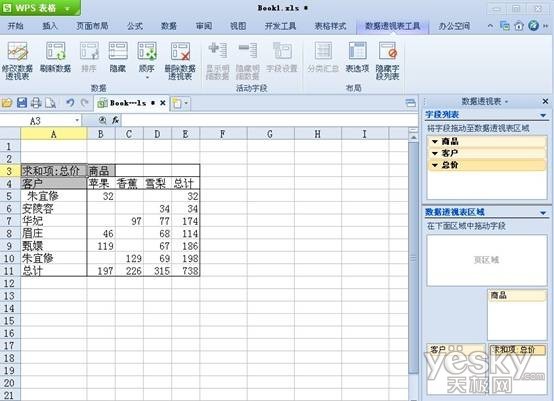Switch to the 审阅 ribbon tab
This screenshot has width=554, height=401.
[204, 26]
